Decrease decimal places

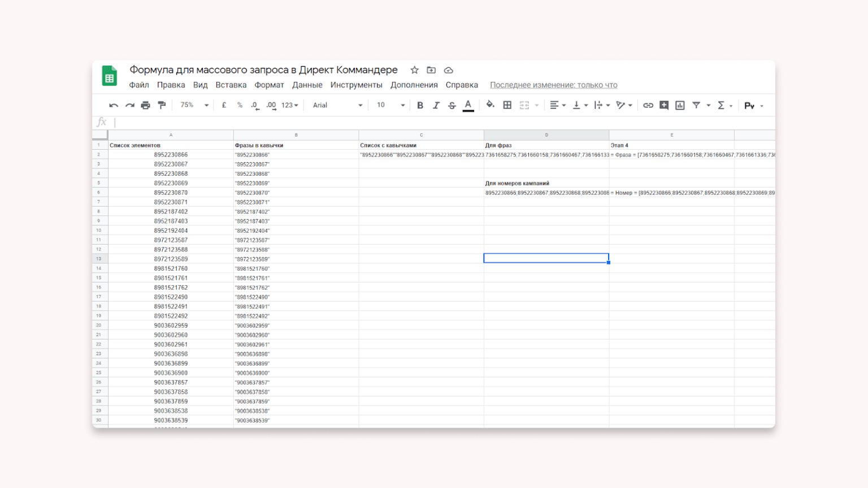[255, 105]
